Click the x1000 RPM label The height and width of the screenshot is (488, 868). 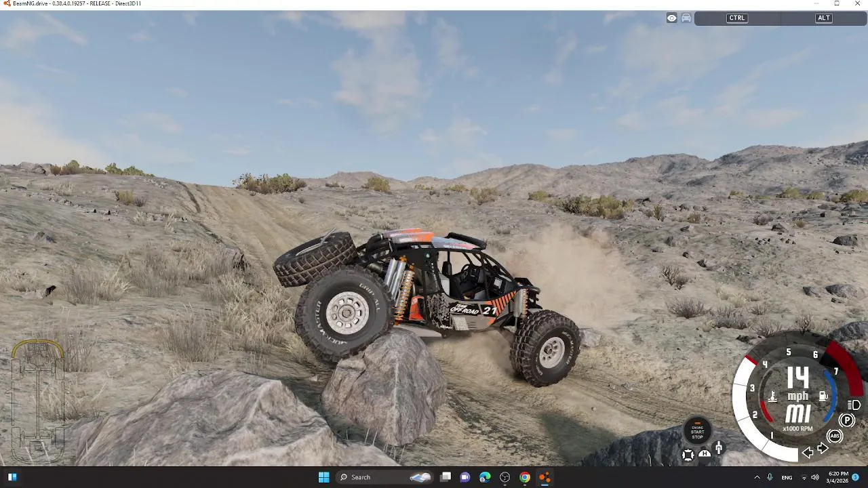coord(797,429)
